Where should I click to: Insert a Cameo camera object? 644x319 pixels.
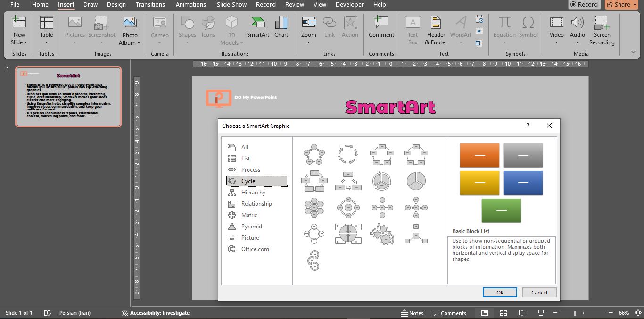[159, 28]
